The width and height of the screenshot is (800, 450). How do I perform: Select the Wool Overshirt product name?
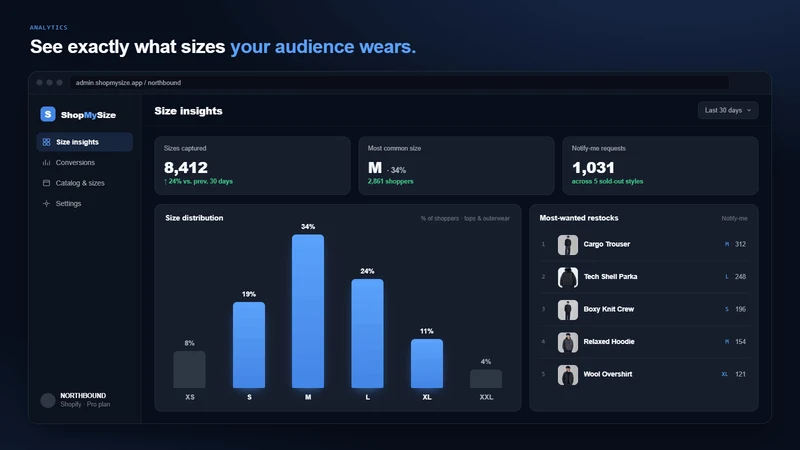tap(608, 374)
